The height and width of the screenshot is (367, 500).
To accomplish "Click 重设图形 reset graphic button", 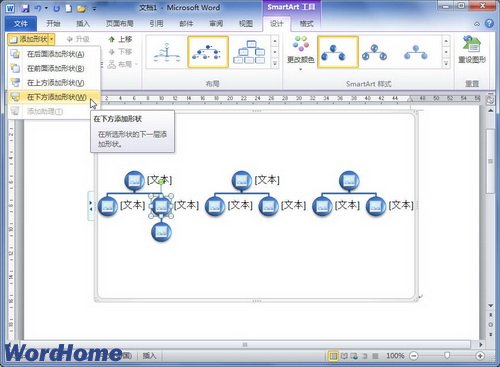I will [472, 49].
